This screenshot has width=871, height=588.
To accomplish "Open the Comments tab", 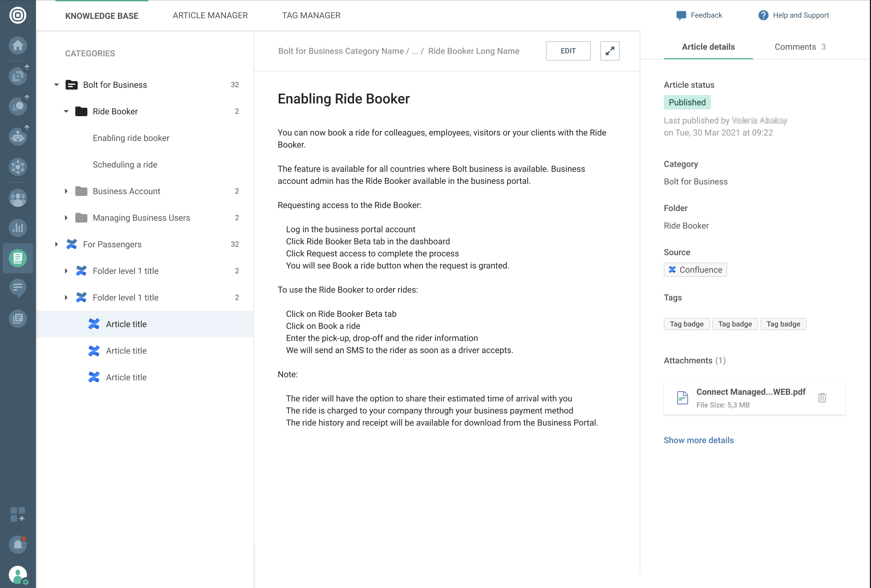I will click(800, 47).
